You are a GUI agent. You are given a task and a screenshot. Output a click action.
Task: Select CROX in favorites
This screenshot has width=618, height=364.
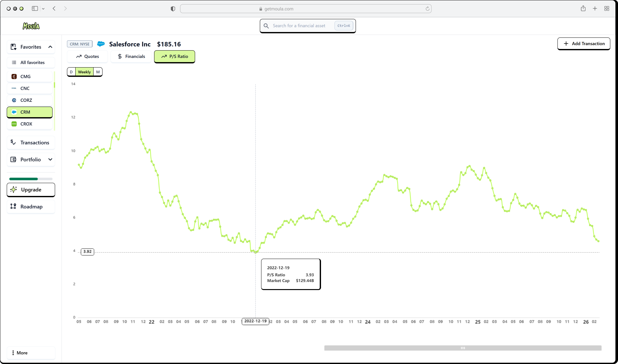pyautogui.click(x=29, y=124)
